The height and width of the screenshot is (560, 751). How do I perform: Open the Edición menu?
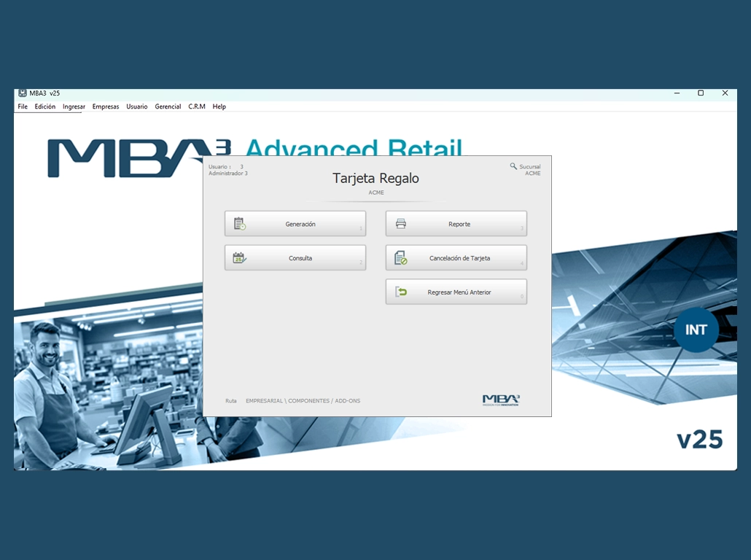point(45,106)
